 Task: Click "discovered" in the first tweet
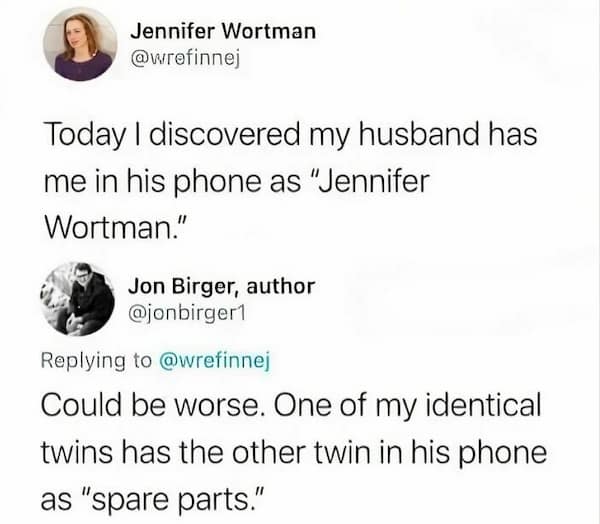[225, 134]
